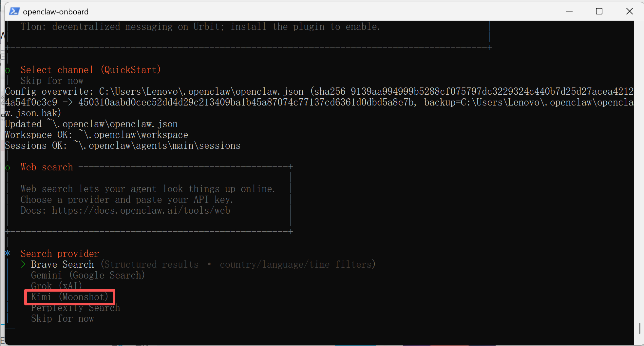This screenshot has height=346, width=644.
Task: Click the Tlon decentralized messaging line
Action: tap(200, 27)
